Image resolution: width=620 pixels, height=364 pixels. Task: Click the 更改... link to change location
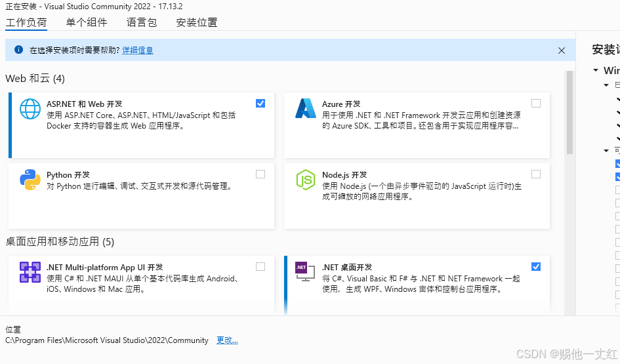227,340
